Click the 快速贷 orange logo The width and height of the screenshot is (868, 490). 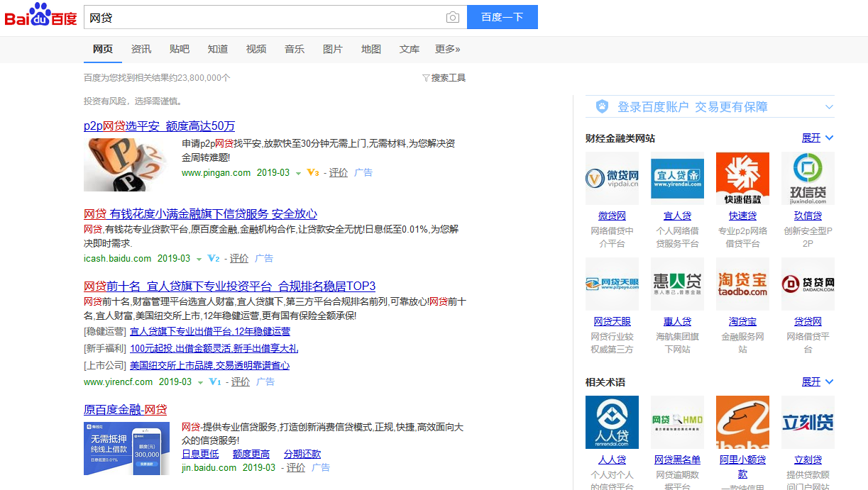click(742, 179)
